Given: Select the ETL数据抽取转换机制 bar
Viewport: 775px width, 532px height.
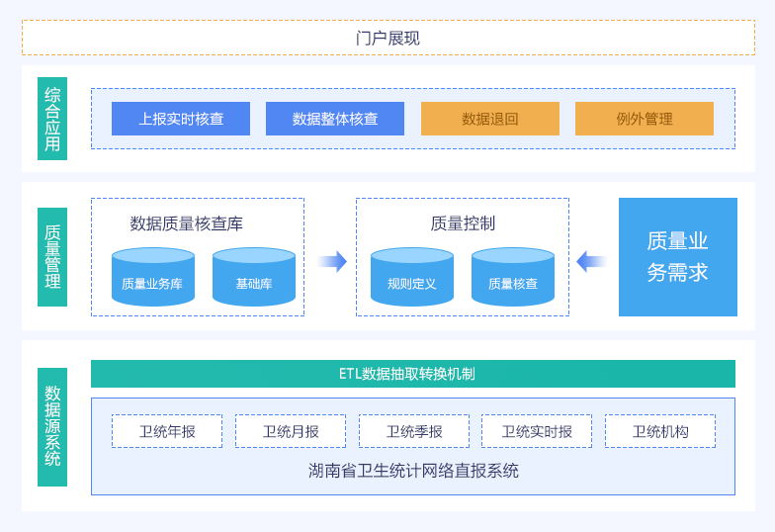Looking at the screenshot, I should [413, 374].
